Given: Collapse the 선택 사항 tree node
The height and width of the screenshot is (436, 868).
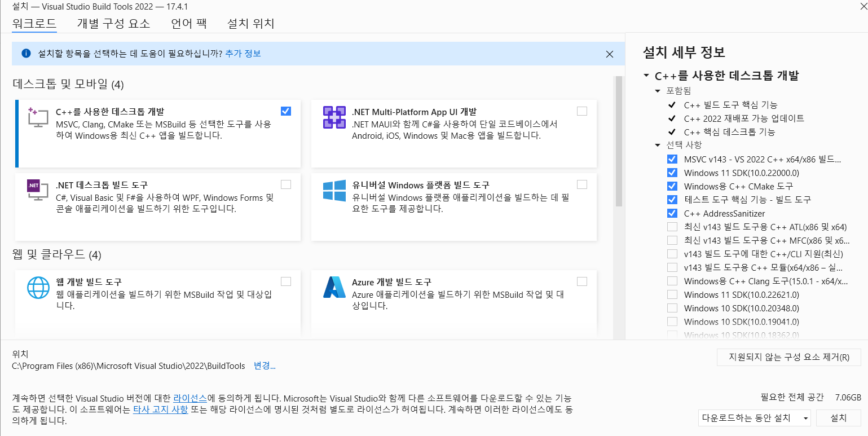Looking at the screenshot, I should (658, 145).
